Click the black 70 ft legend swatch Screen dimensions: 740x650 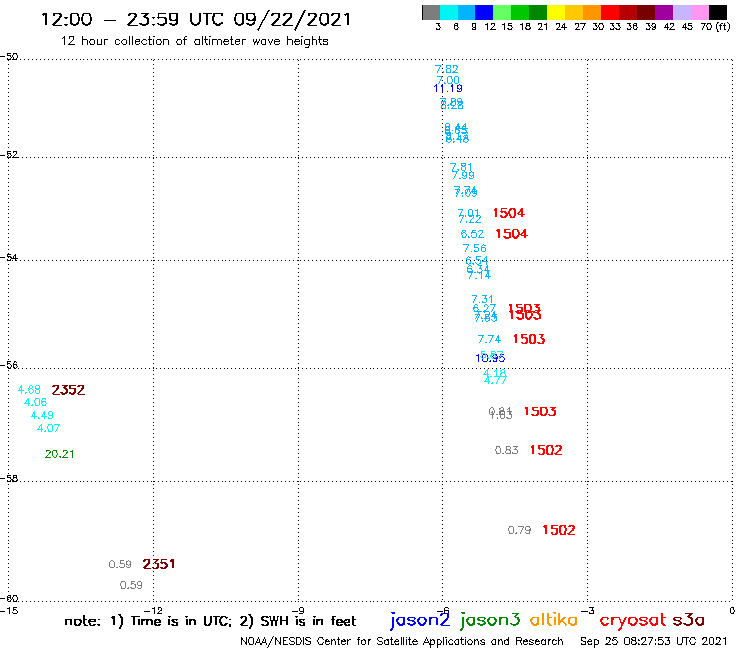[x=717, y=12]
